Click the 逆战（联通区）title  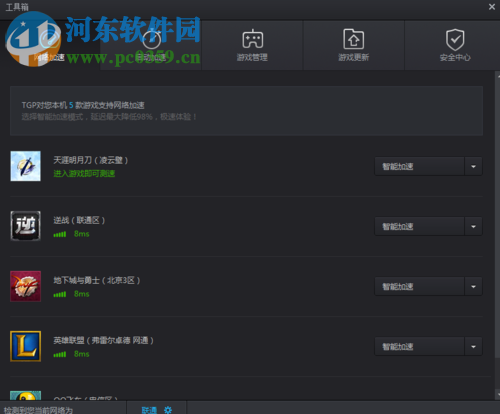point(79,220)
